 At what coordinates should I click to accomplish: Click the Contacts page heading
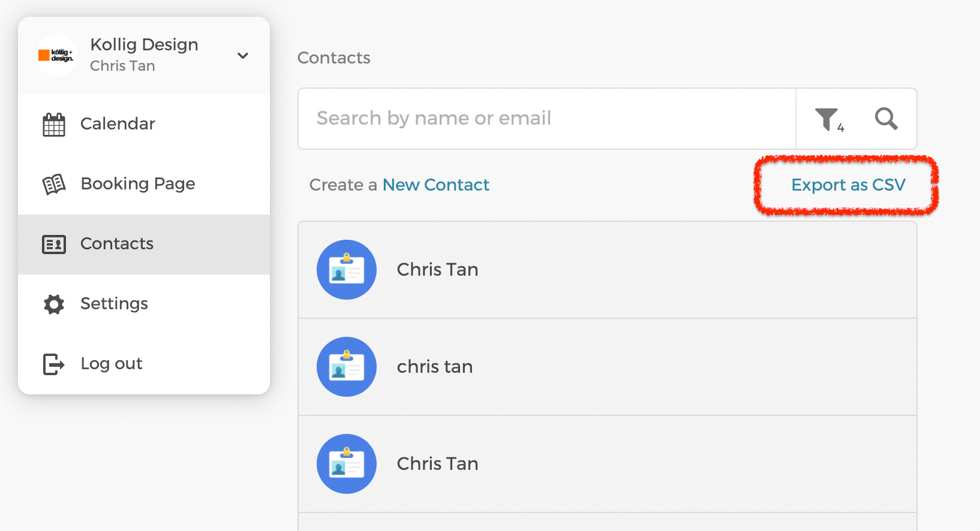point(334,58)
